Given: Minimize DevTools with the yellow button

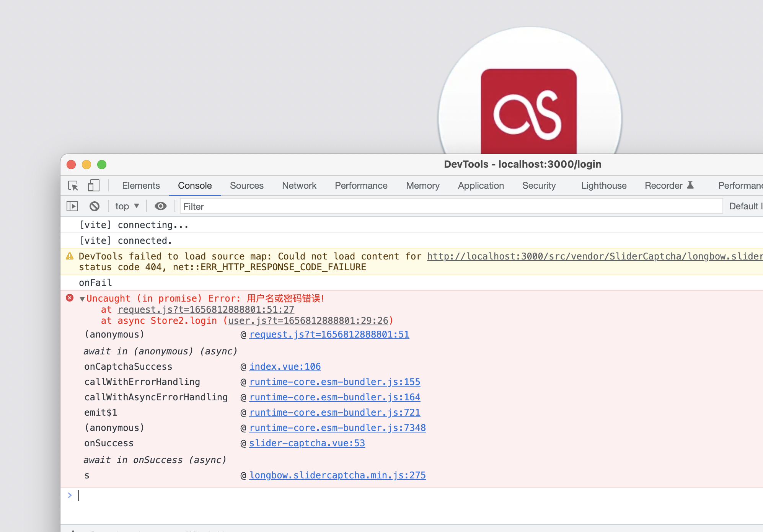Looking at the screenshot, I should pyautogui.click(x=86, y=165).
